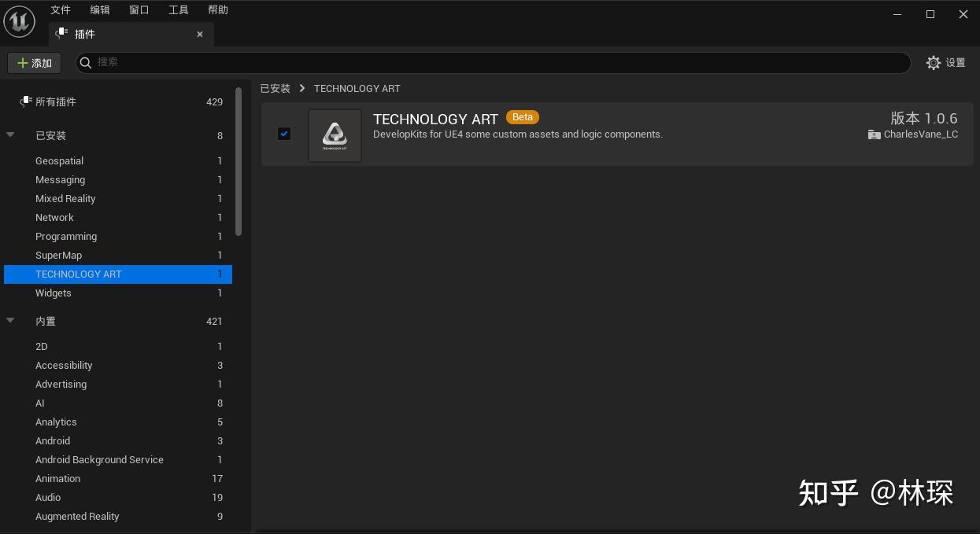This screenshot has width=980, height=534.
Task: Click the Beta badge on TECHNOLOGY ART
Action: click(522, 117)
